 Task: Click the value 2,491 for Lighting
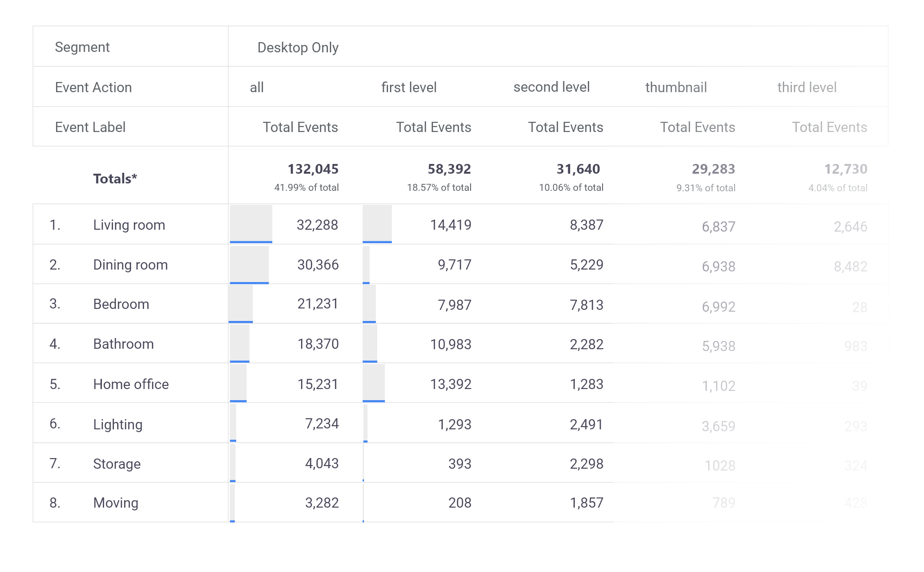pyautogui.click(x=586, y=424)
